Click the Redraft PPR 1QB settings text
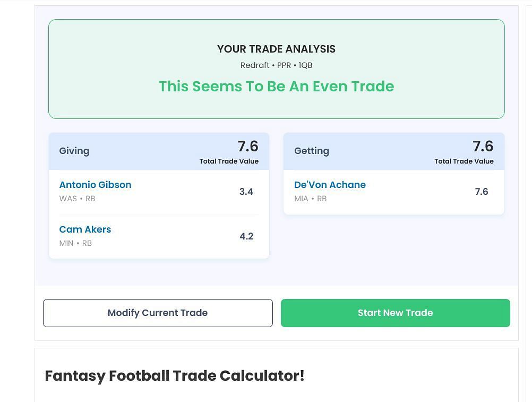The width and height of the screenshot is (532, 402). pyautogui.click(x=276, y=65)
